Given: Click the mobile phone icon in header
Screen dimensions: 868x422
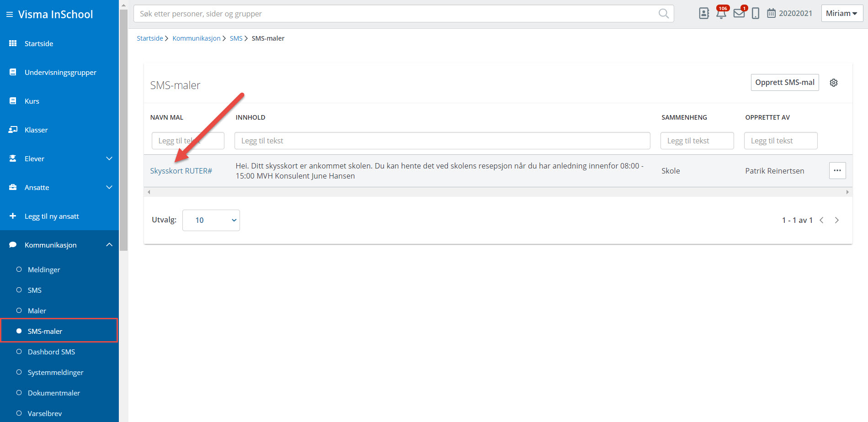Looking at the screenshot, I should point(756,14).
